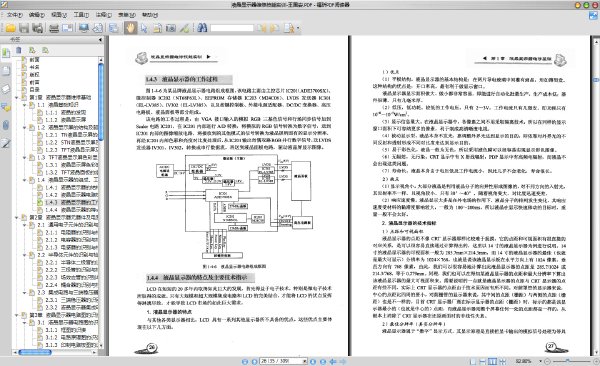This screenshot has height=366, width=600.
Task: Select the Snapshot camera tool
Action: [171, 28]
